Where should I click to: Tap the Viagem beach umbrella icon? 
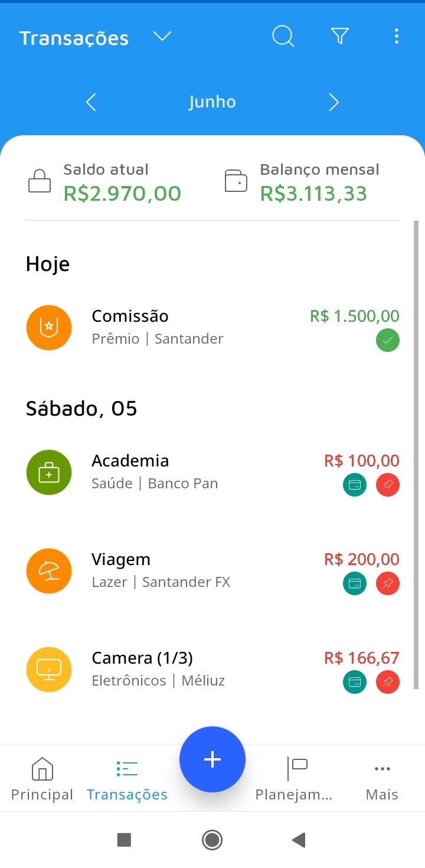tap(49, 571)
